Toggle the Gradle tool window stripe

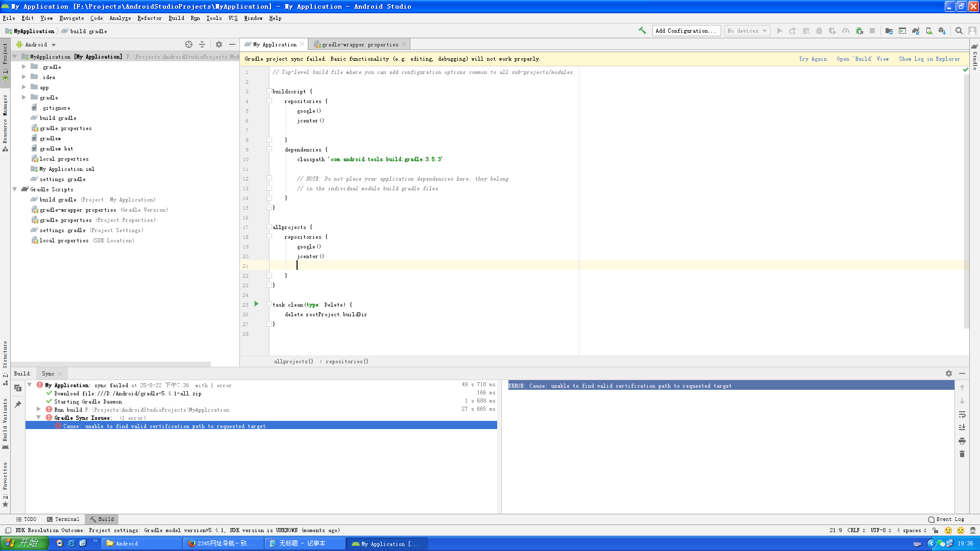pyautogui.click(x=975, y=57)
